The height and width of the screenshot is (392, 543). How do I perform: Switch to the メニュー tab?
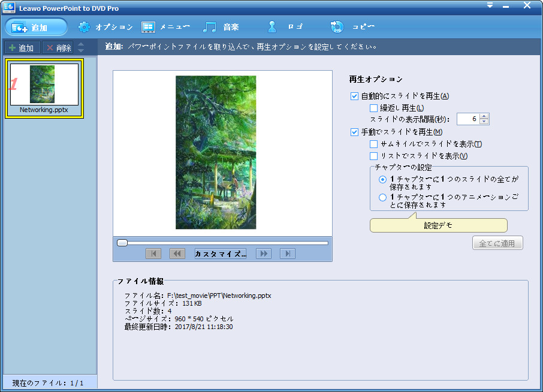point(166,27)
